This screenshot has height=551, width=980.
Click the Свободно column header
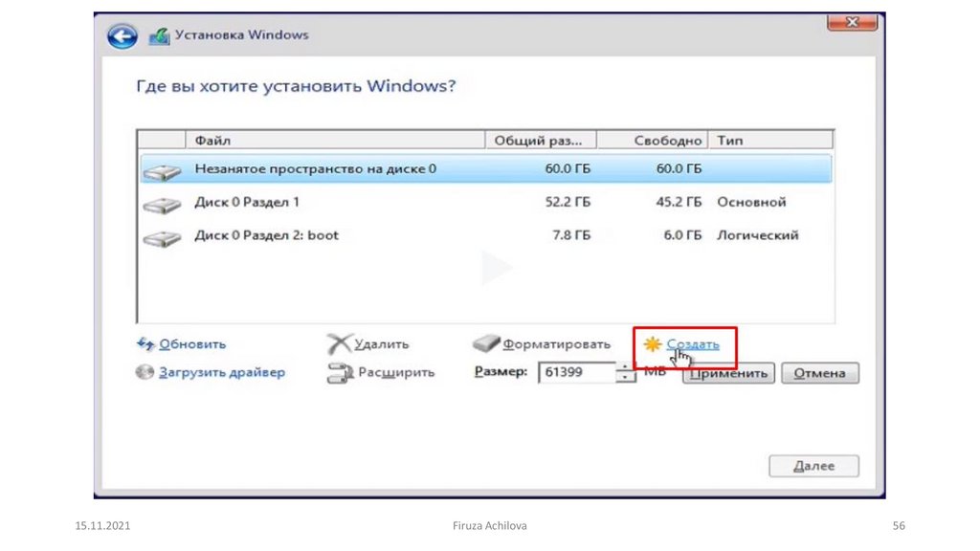652,140
